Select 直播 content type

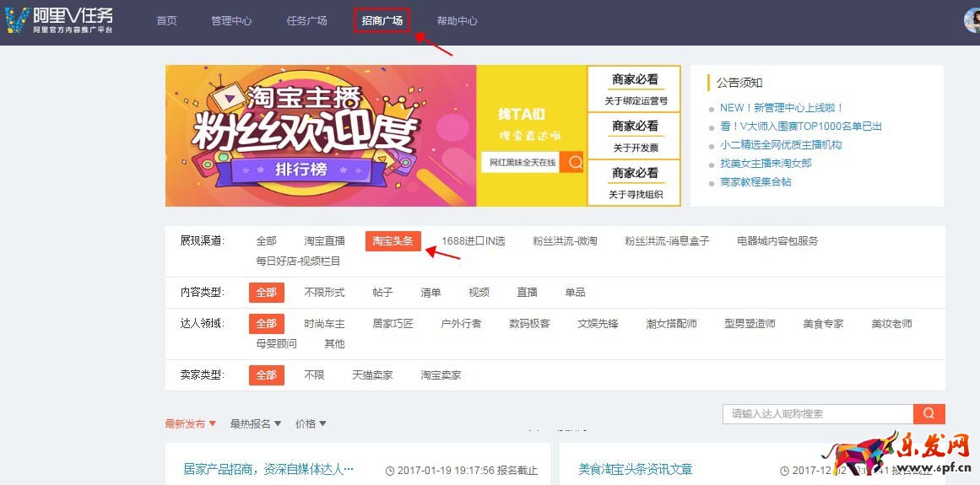click(x=527, y=293)
